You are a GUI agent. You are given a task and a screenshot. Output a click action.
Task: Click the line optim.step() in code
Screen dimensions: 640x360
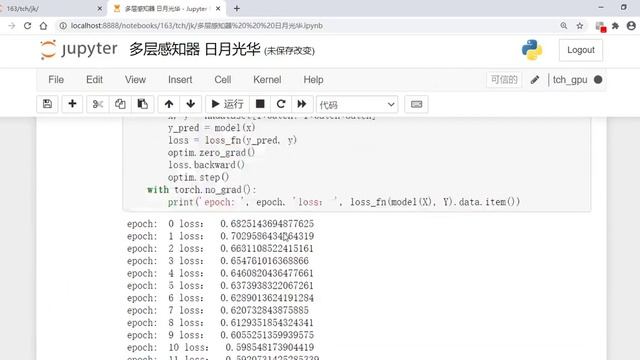pyautogui.click(x=198, y=177)
